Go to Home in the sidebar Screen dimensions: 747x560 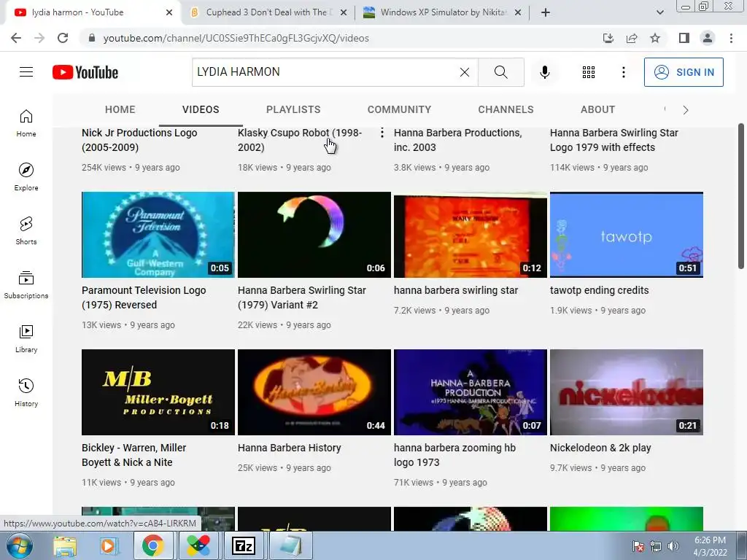tap(26, 123)
